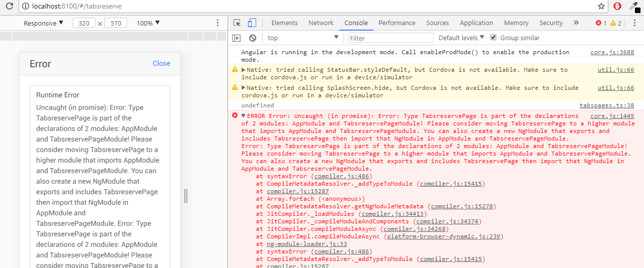Grab the viewport resize handle
This screenshot has width=644, height=268.
pos(186,196)
